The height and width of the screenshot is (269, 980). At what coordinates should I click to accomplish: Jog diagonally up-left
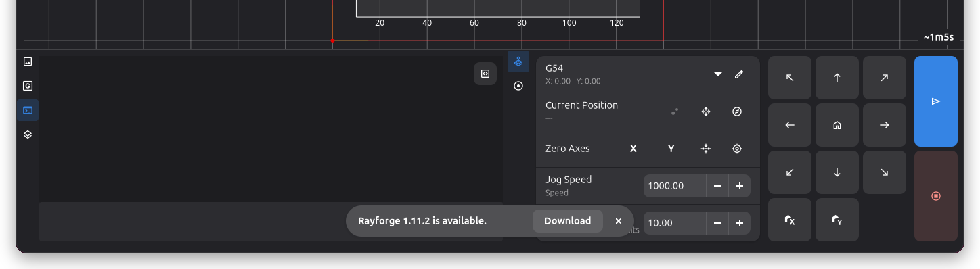[790, 78]
